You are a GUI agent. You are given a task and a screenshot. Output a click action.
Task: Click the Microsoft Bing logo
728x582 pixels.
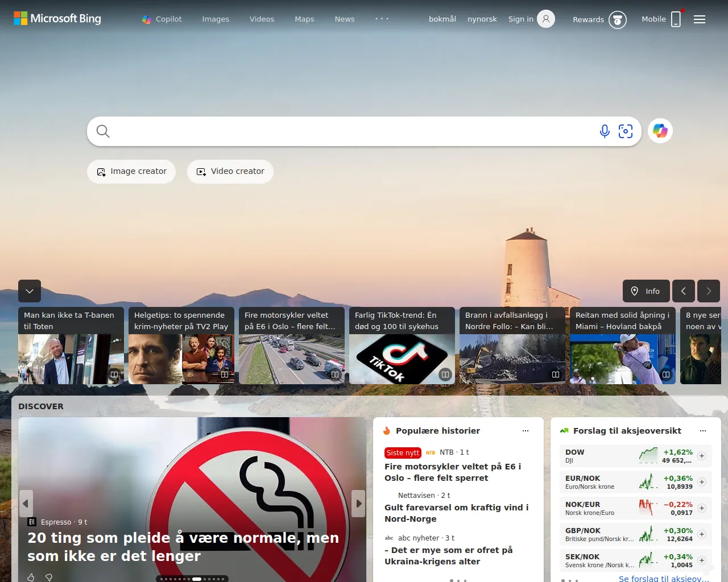click(x=57, y=19)
